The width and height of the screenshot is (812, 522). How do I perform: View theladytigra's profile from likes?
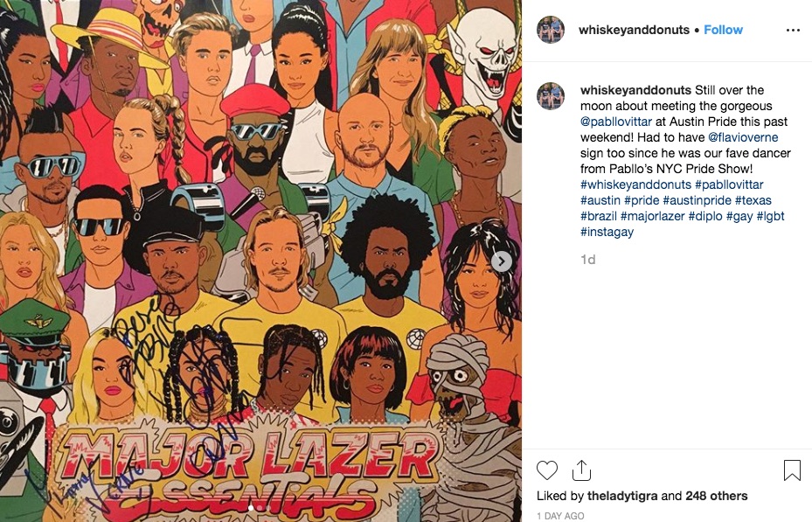click(x=622, y=496)
